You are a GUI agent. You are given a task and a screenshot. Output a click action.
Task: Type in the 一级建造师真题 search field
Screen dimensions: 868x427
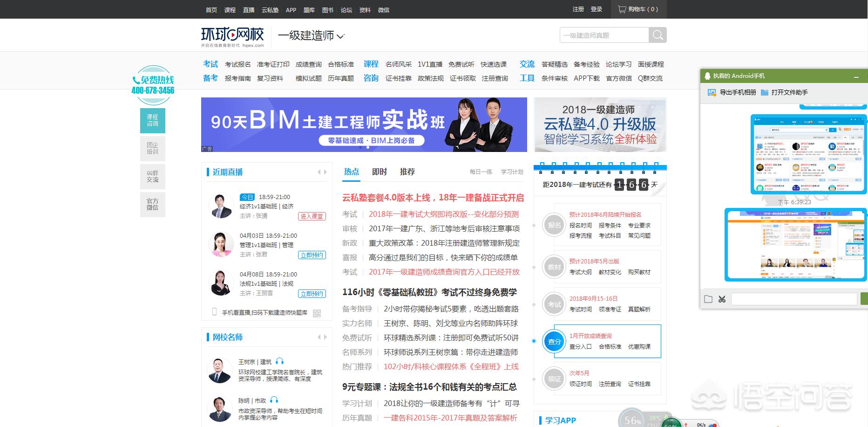604,35
